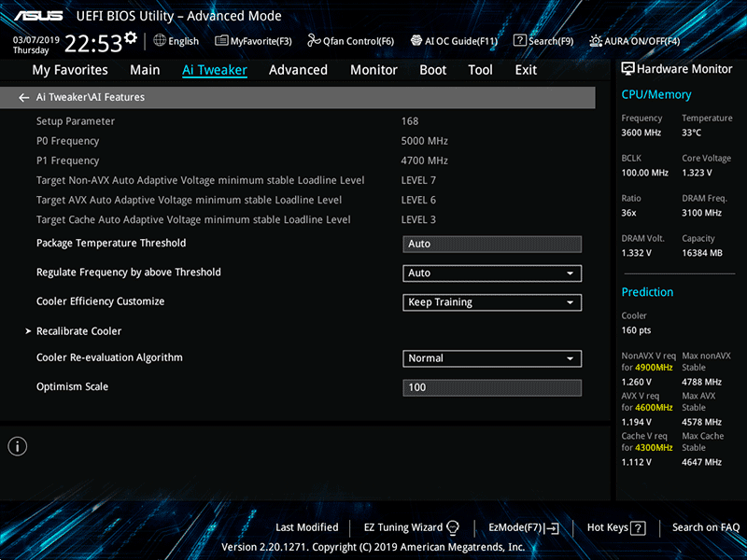The width and height of the screenshot is (747, 560).
Task: Select the P0 Frequency row label
Action: [x=67, y=141]
